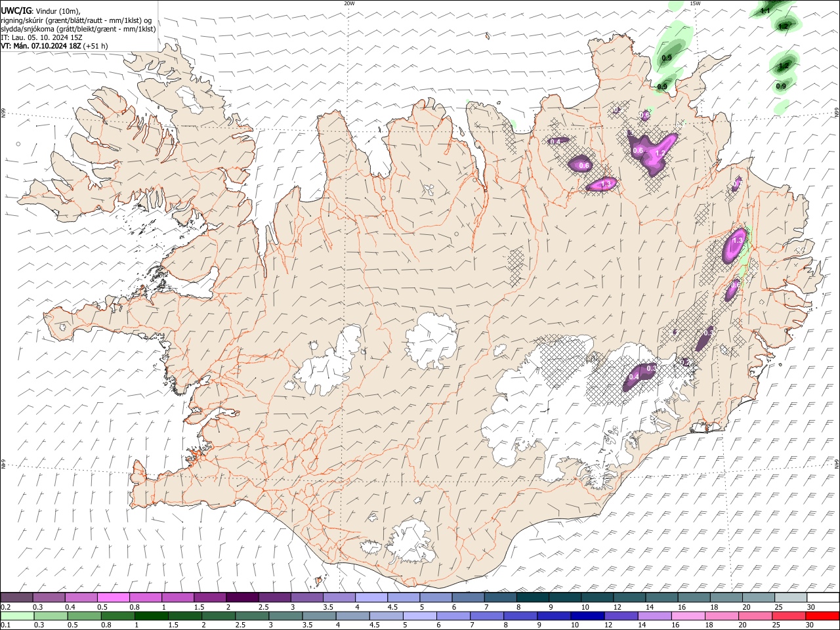Select the 'IT: Lau. 05. 10. 2024 15Z' line
The image size is (840, 630).
tap(41, 37)
